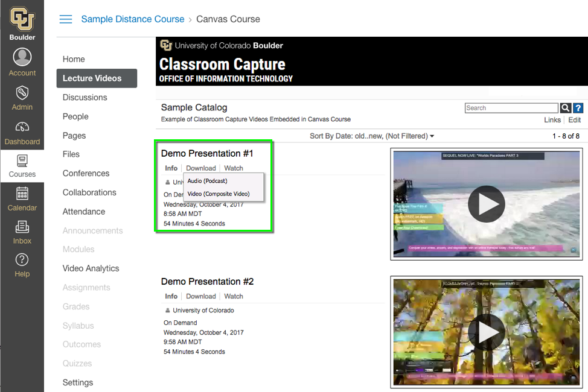588x392 pixels.
Task: Play the Demo Presentation #2 video
Action: tap(487, 332)
